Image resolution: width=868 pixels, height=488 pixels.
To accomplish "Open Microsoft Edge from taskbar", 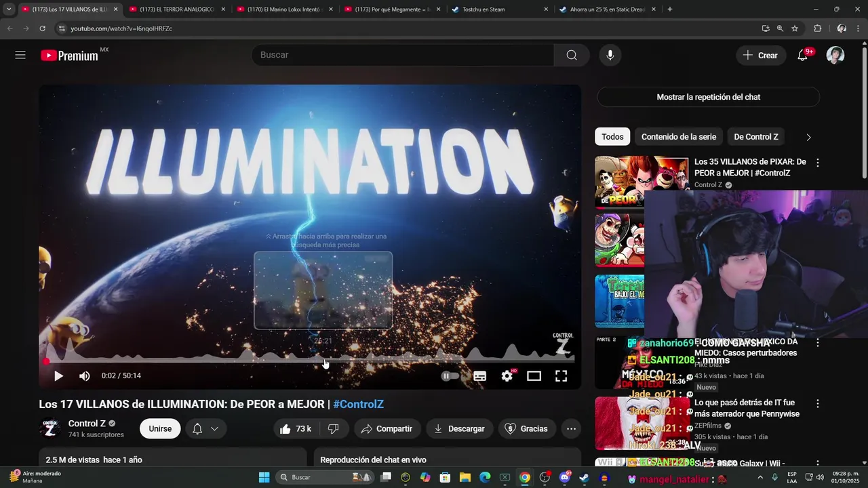I will [x=485, y=477].
